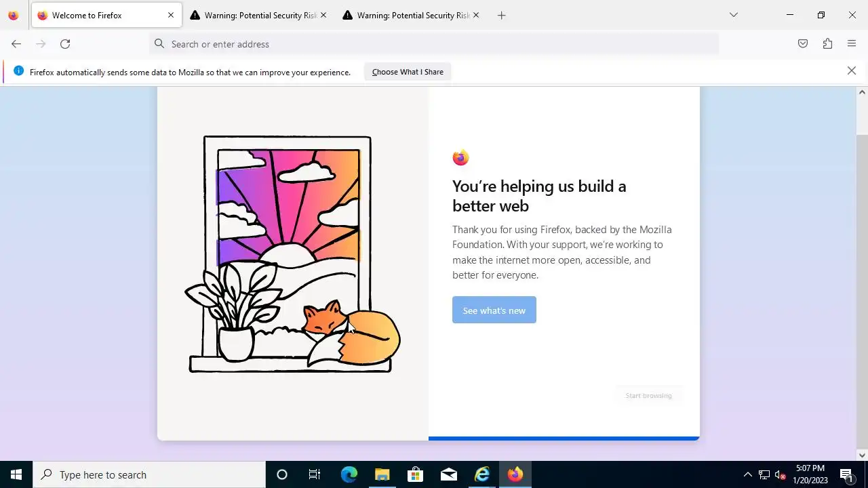This screenshot has width=868, height=488.
Task: Switch to Welcome to Firefox tab
Action: [106, 15]
